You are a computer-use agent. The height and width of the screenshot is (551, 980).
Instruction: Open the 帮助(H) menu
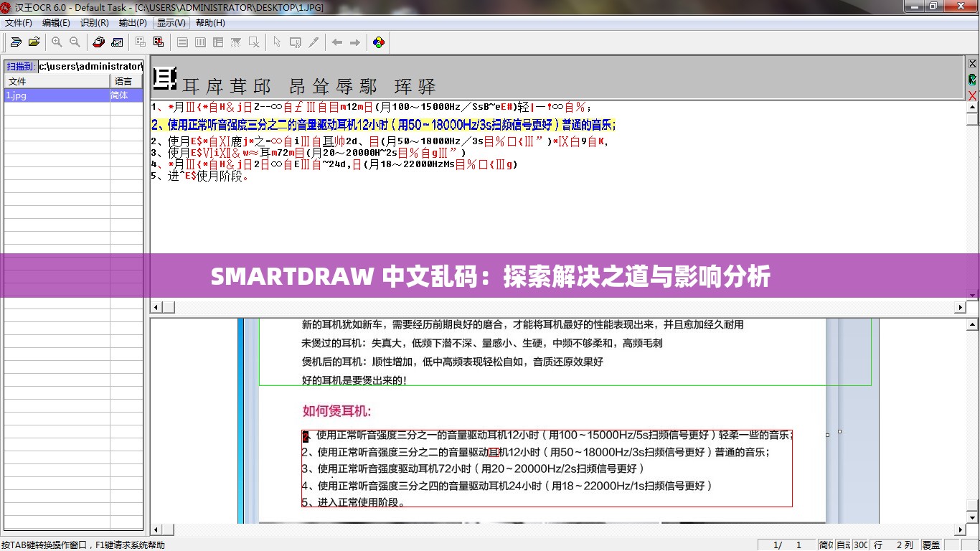pyautogui.click(x=210, y=23)
